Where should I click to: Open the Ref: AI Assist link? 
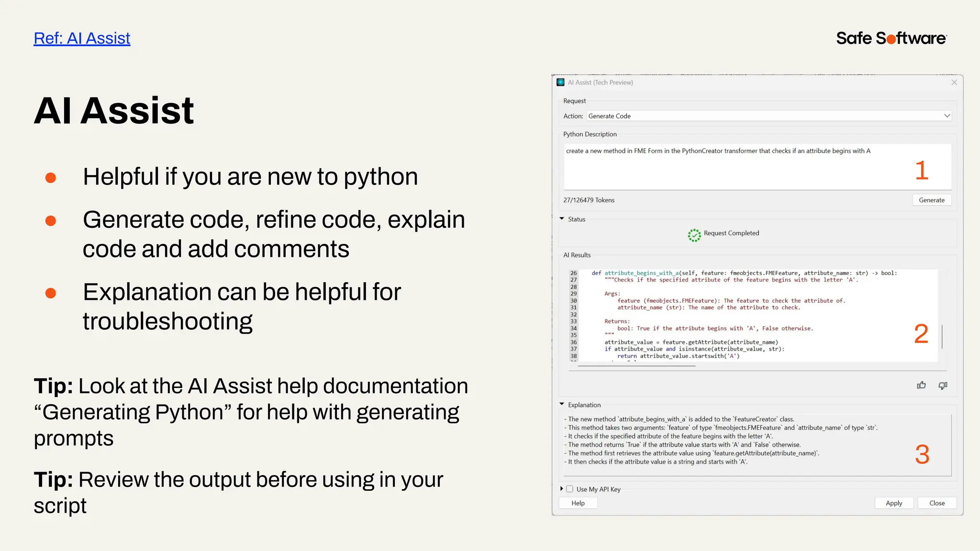[x=82, y=38]
